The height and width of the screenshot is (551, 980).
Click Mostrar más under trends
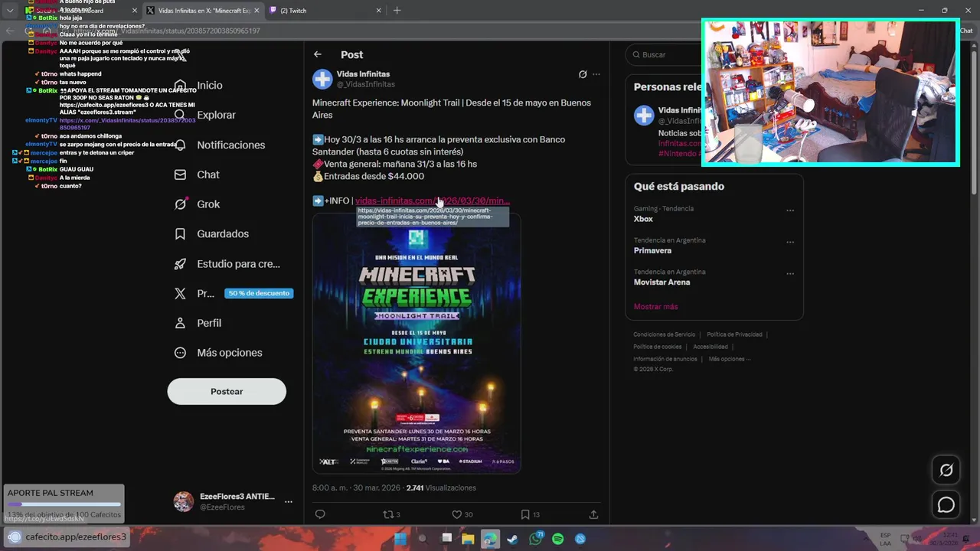(x=655, y=306)
